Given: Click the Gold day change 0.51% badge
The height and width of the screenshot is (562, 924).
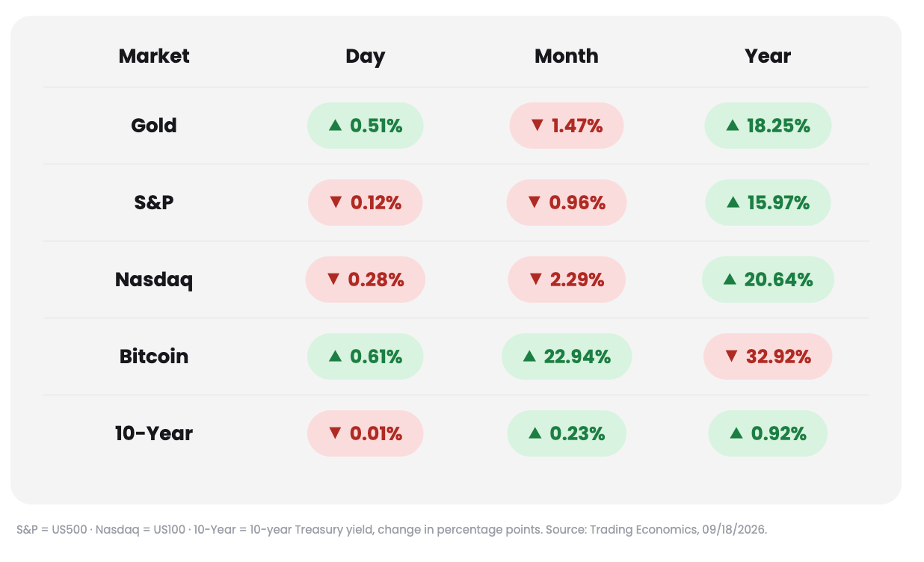Looking at the screenshot, I should coord(365,126).
